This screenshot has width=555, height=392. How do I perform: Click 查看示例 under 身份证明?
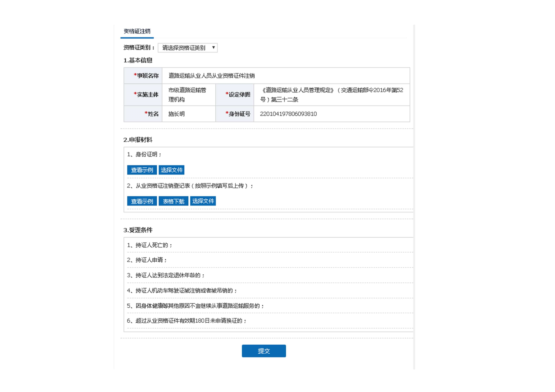142,170
